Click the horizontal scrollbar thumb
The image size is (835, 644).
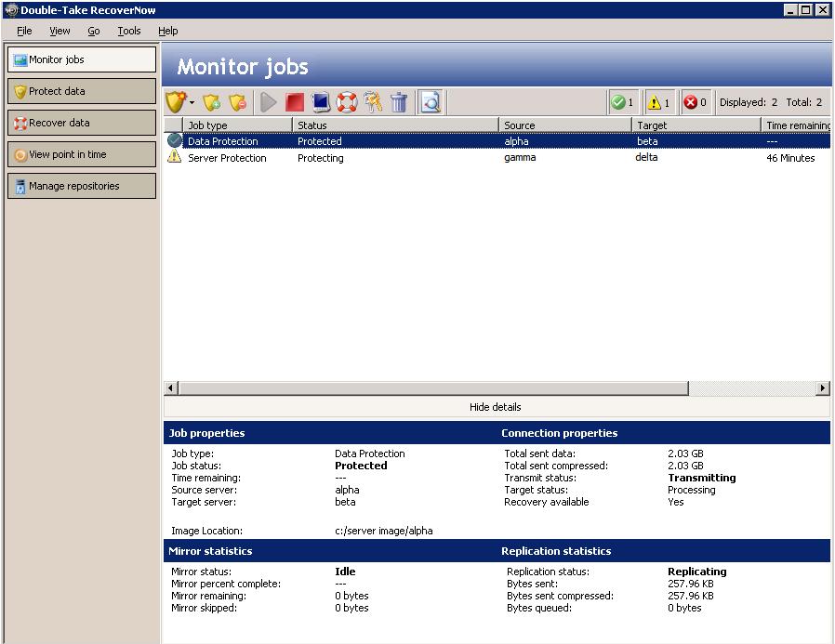coord(433,388)
